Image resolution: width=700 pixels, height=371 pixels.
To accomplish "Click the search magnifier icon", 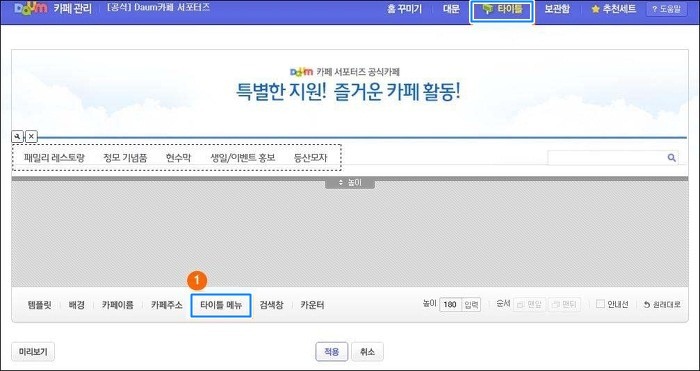I will (671, 158).
